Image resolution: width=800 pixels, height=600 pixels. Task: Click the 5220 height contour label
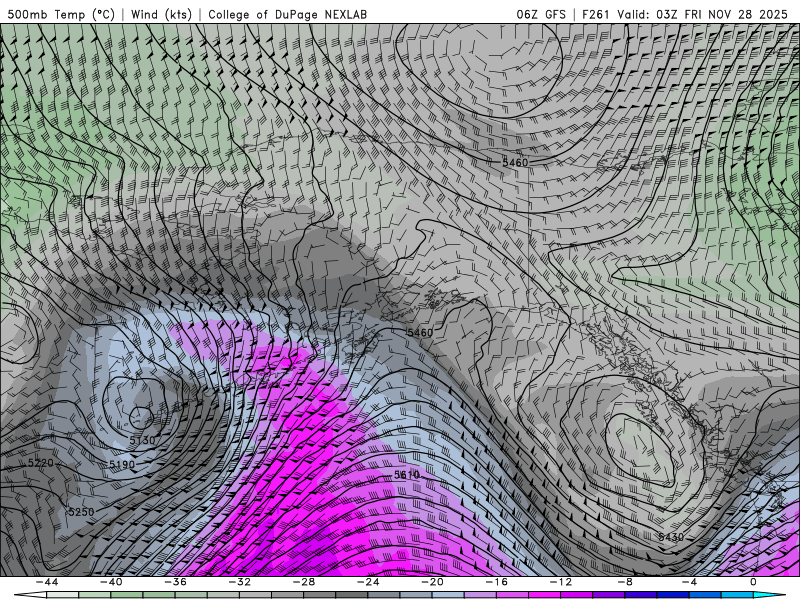point(40,463)
